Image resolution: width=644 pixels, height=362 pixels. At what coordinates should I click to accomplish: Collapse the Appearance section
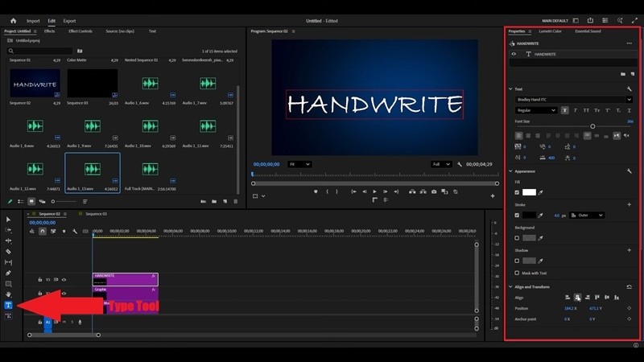[510, 171]
